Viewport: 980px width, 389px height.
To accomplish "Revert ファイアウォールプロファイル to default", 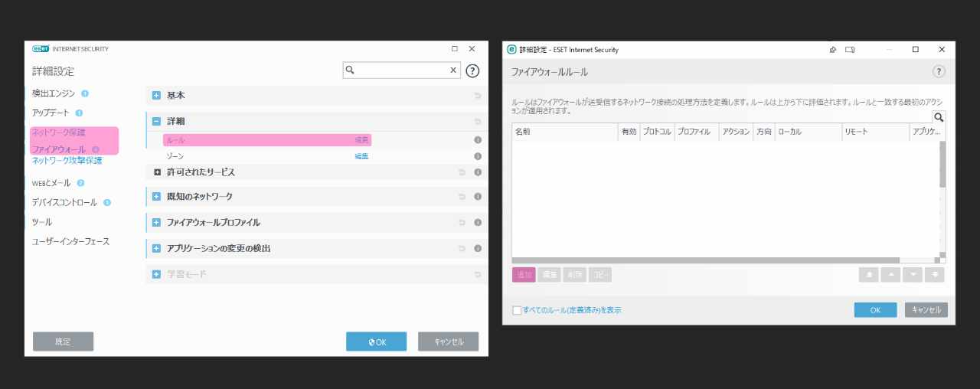I will pyautogui.click(x=462, y=223).
